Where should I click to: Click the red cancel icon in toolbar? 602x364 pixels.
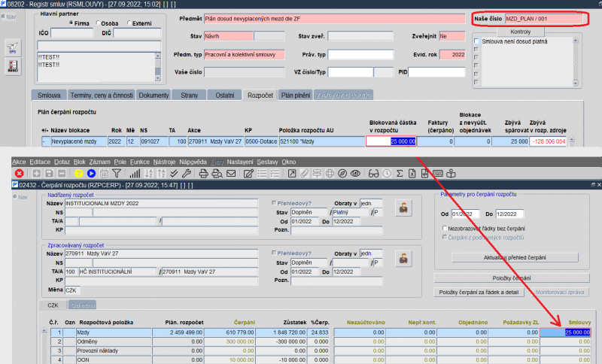[19, 173]
